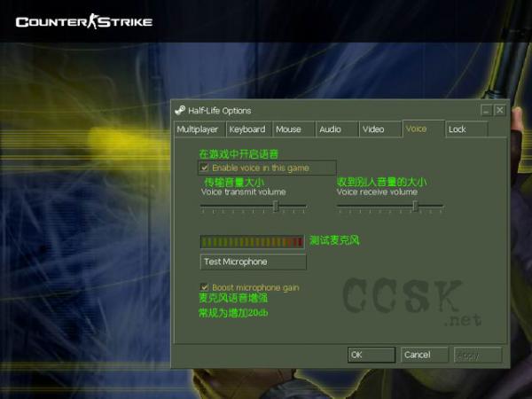Click the Voice transmit volume label

[x=243, y=192]
